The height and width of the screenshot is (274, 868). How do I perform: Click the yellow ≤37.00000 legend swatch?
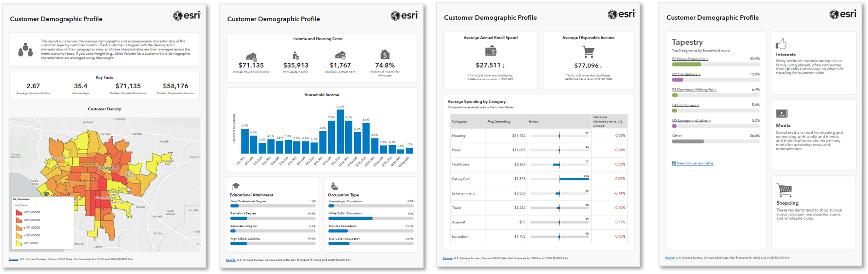[18, 243]
